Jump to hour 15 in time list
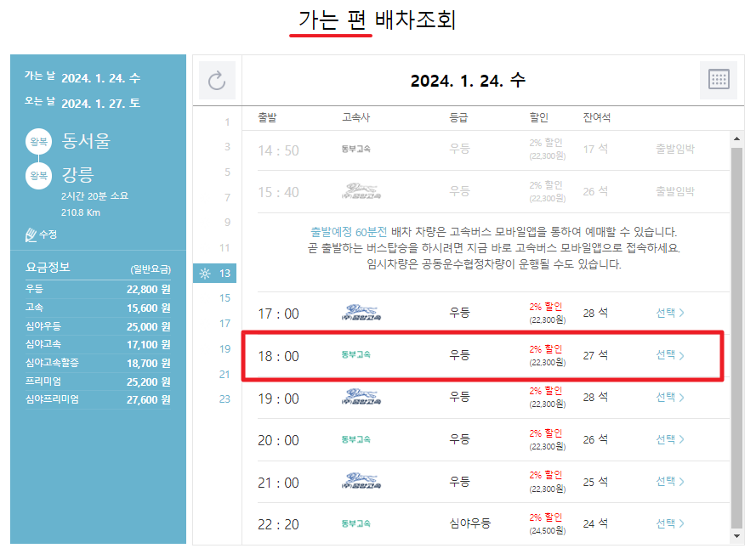The image size is (756, 554). pyautogui.click(x=225, y=298)
